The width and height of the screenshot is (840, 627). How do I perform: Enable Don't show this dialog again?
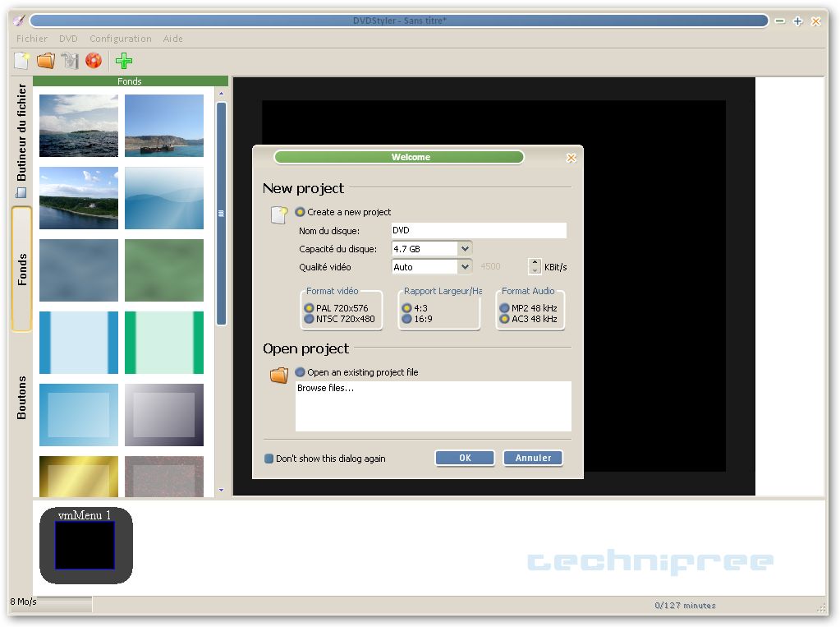click(x=269, y=459)
